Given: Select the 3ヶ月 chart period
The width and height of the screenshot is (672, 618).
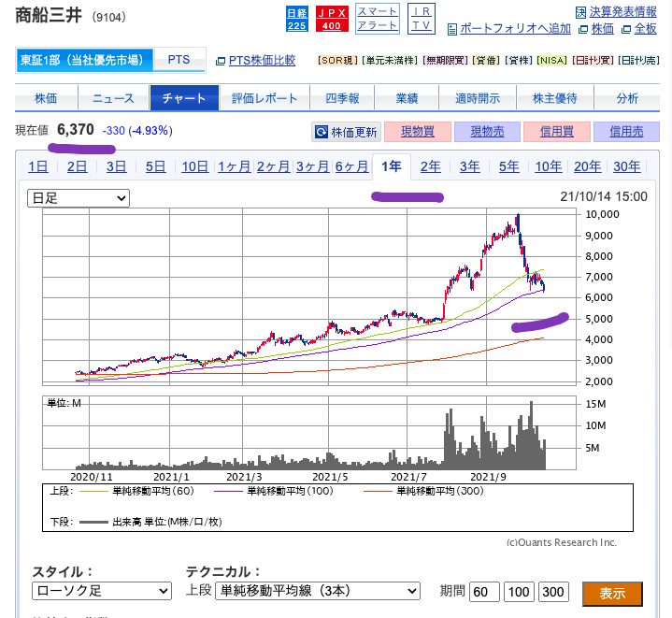Looking at the screenshot, I should pos(312,166).
